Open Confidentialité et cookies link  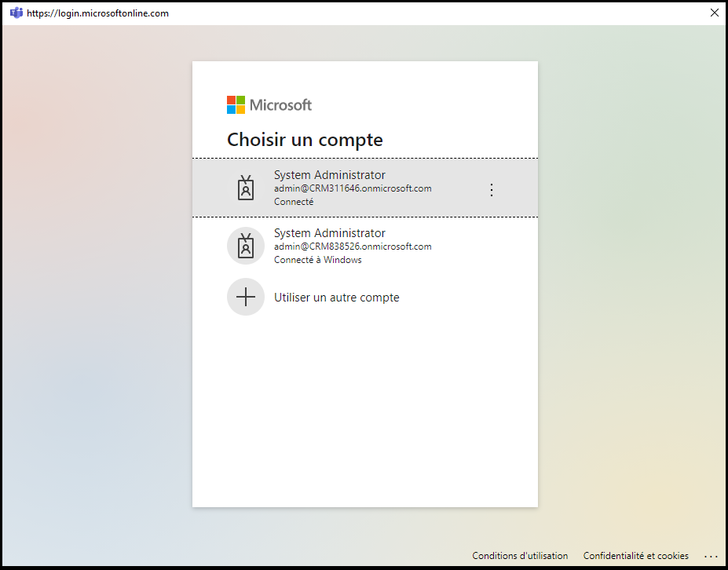coord(635,556)
